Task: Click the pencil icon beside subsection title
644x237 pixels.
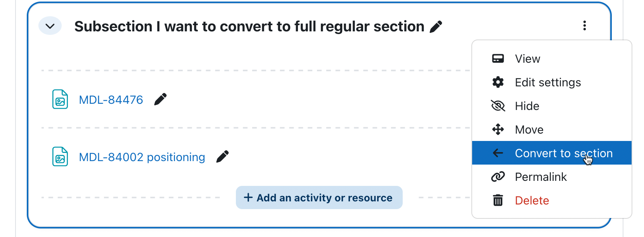Action: tap(436, 27)
